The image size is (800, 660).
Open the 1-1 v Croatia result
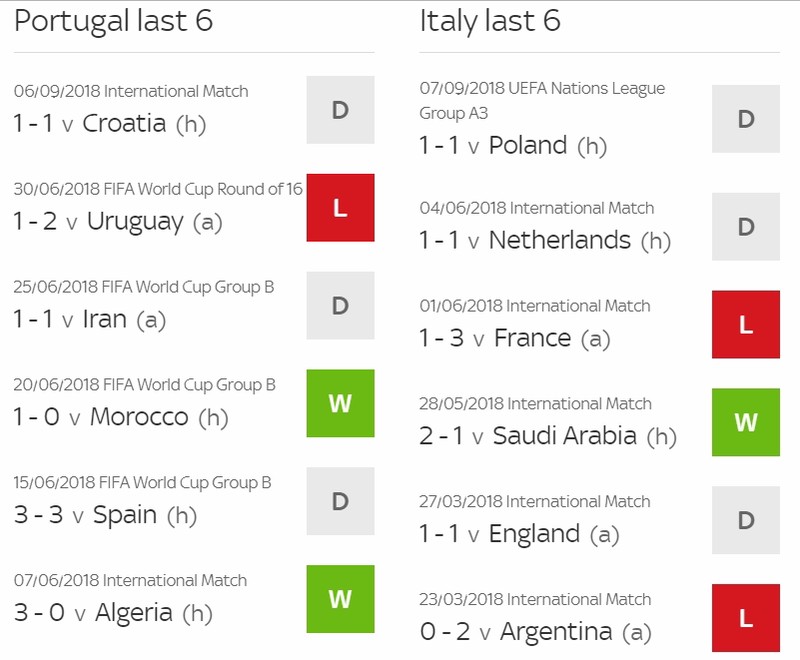(x=110, y=123)
